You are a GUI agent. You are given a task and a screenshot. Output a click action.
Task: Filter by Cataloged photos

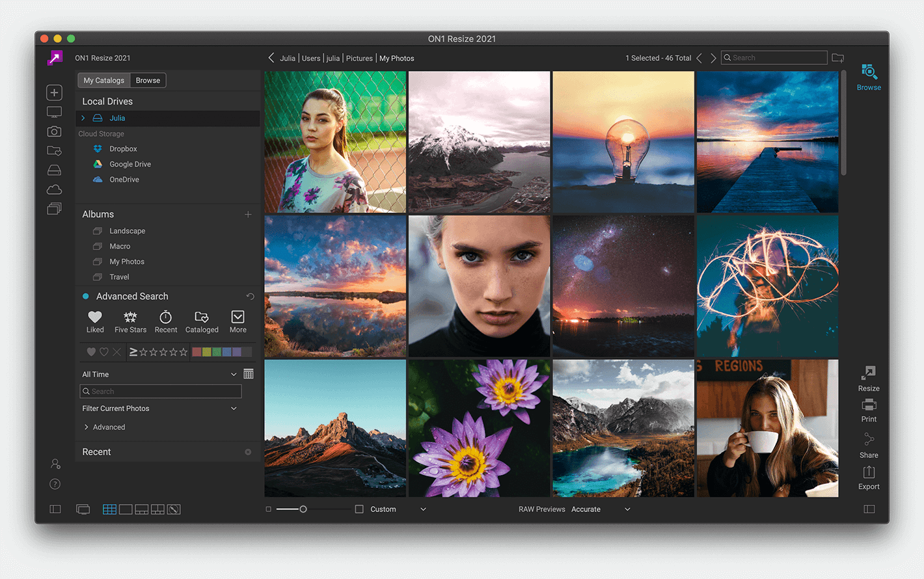tap(202, 322)
